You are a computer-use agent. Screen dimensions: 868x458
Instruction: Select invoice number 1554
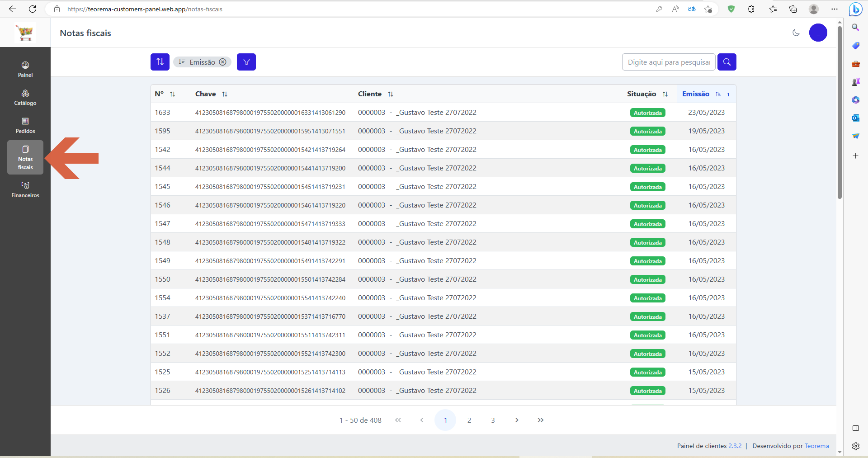(162, 298)
